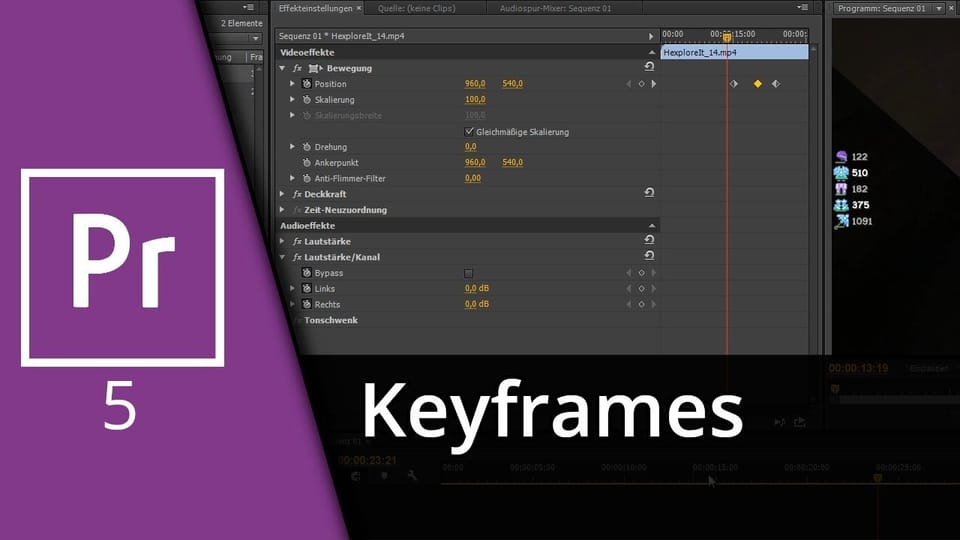Collapse the Bewegung effect

click(x=282, y=69)
